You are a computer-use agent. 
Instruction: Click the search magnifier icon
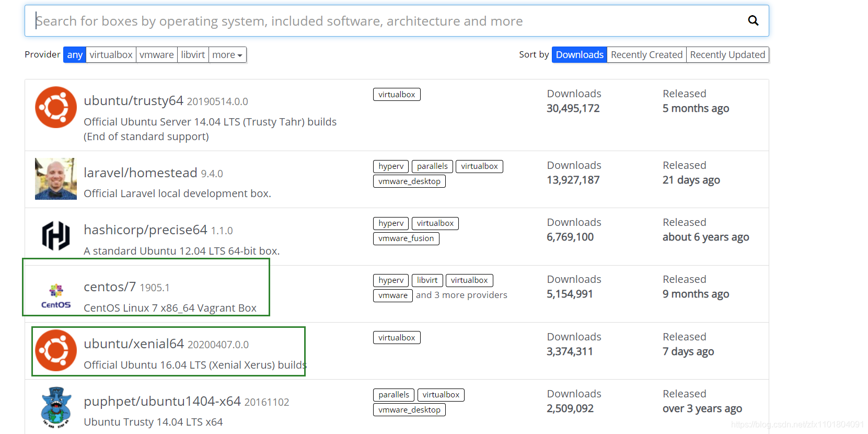click(753, 20)
